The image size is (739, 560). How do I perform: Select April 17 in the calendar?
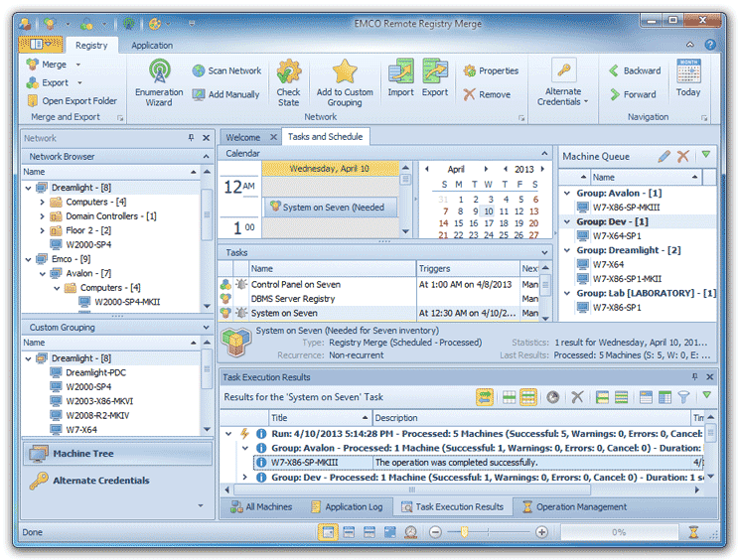tap(489, 223)
